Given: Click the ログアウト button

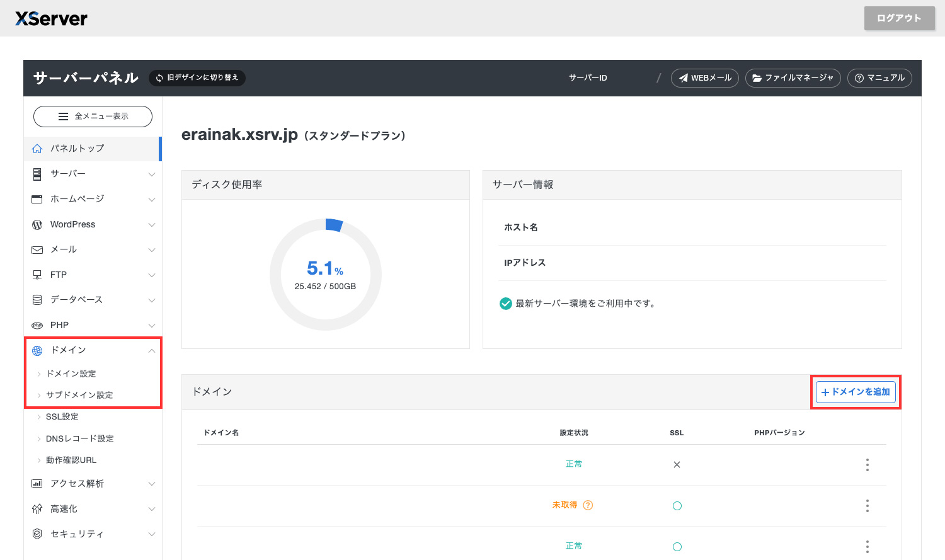Looking at the screenshot, I should [899, 18].
